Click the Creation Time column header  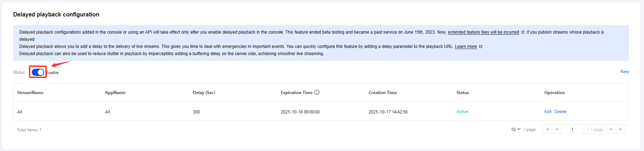pos(383,93)
